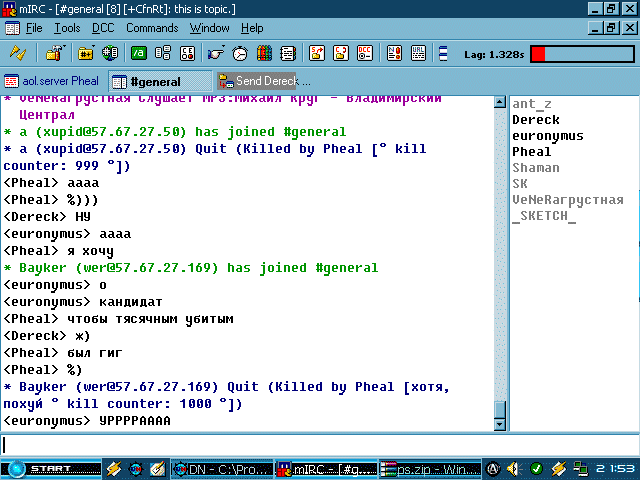Click the chat scrollbar thumb

(x=500, y=410)
